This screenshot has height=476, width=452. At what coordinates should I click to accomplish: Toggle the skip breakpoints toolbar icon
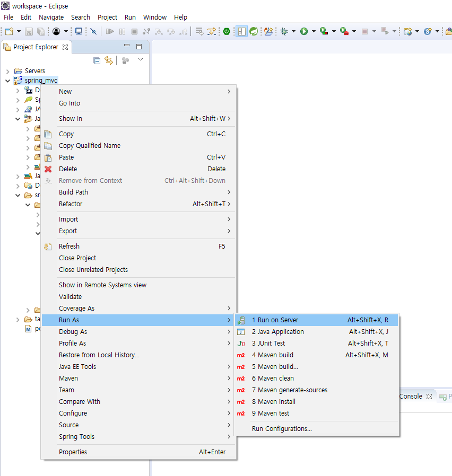93,32
